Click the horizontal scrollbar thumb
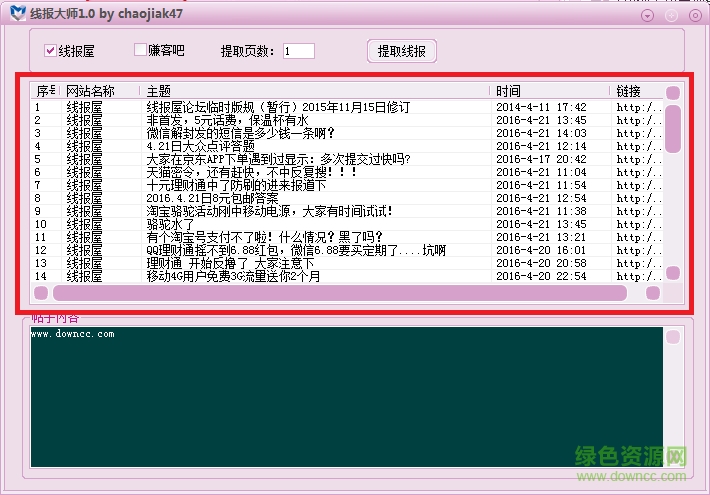Viewport: 710px width, 495px height. tap(340, 293)
